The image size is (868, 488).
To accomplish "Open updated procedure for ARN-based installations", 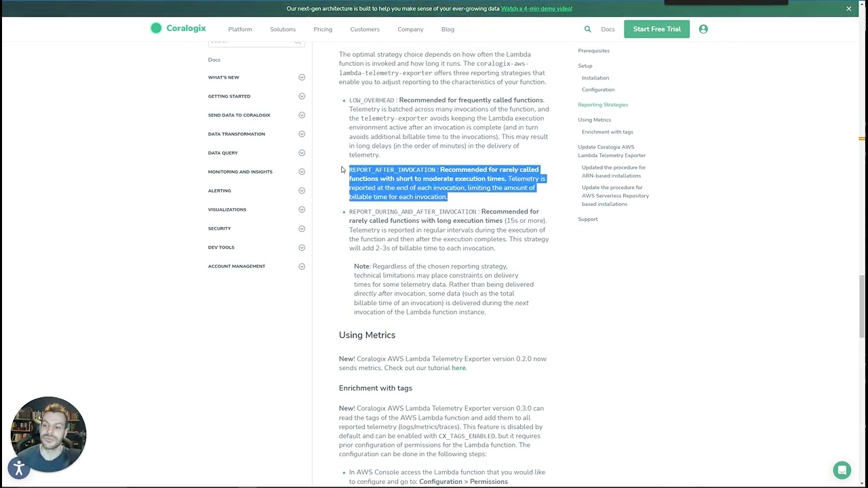I will point(614,171).
